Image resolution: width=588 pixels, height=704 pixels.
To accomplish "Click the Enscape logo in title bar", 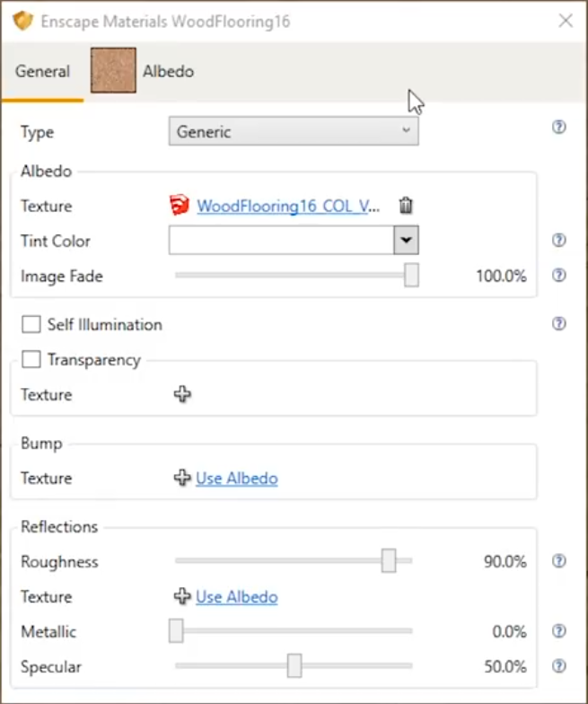I will click(x=23, y=21).
